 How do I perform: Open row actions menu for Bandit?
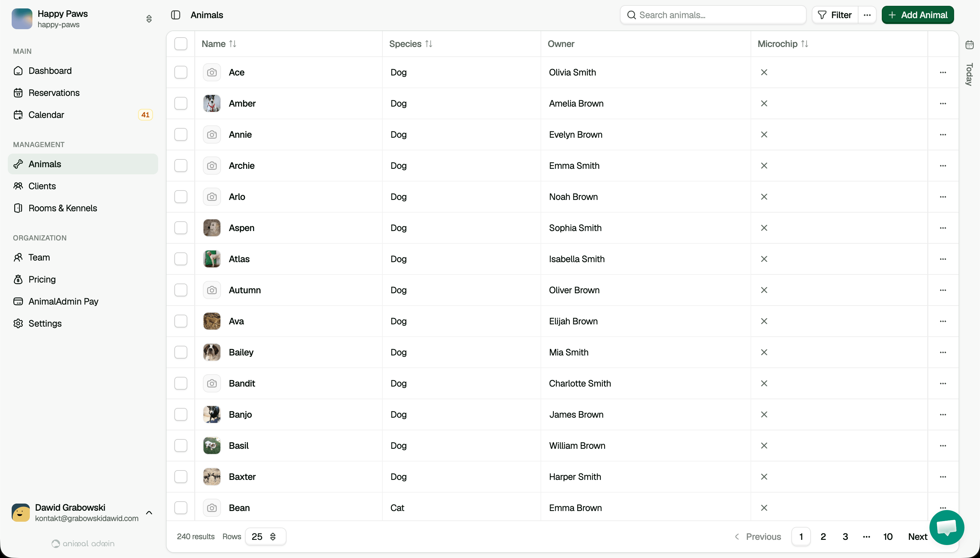click(x=943, y=384)
